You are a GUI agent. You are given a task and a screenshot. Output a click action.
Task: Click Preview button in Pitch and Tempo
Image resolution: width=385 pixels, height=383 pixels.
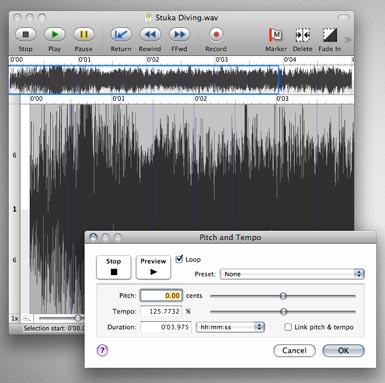pos(153,267)
